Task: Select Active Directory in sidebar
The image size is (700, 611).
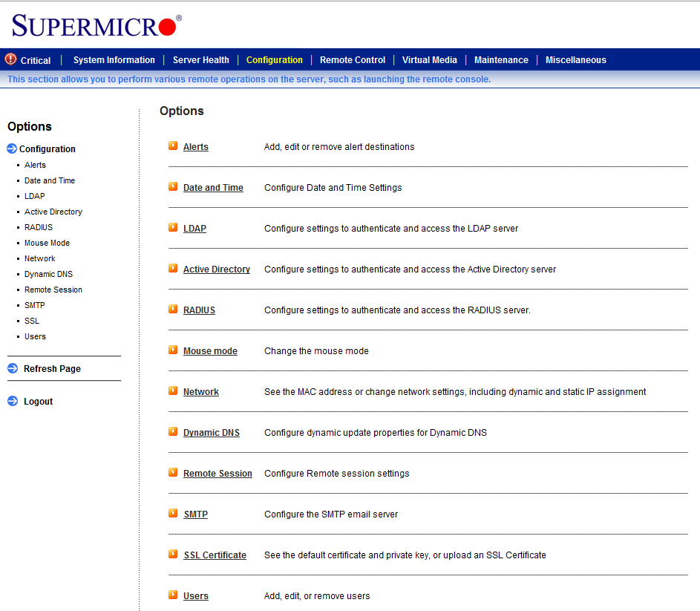Action: click(53, 212)
